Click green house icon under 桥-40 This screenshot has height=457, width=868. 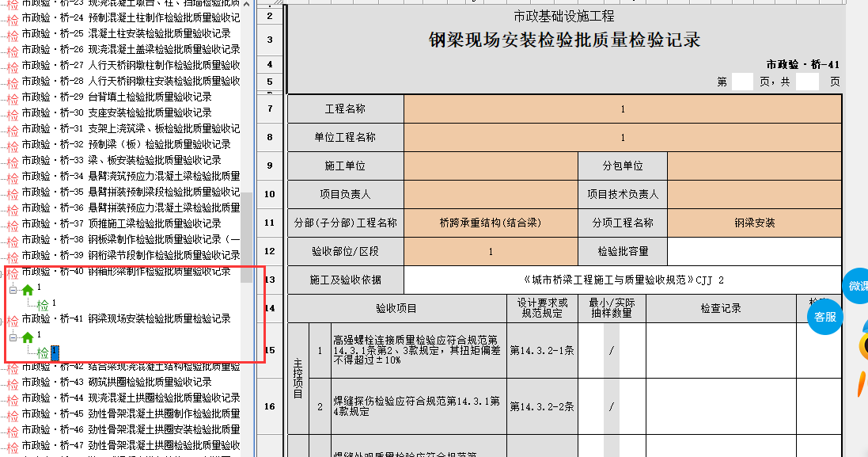tap(28, 290)
